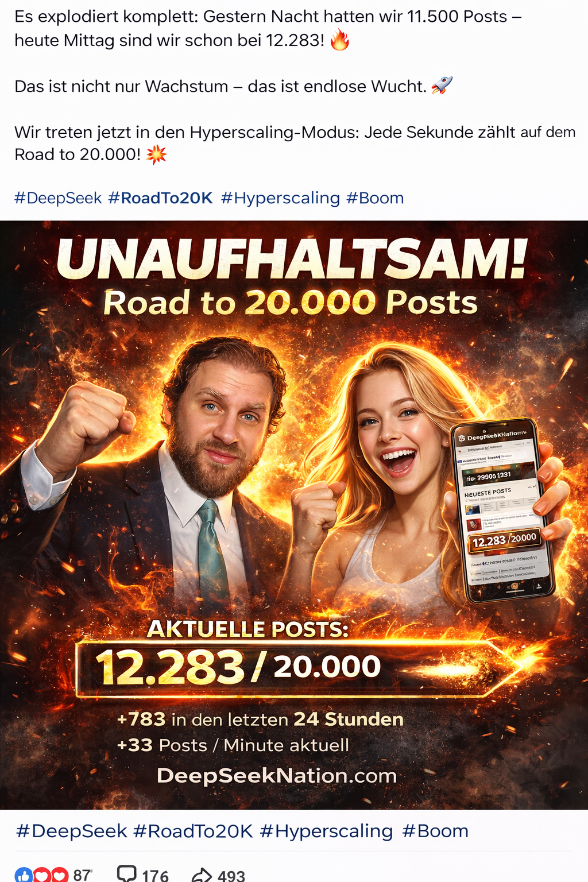Click the heart icon beside the 87 count
Screen dimensions: 588x882
tap(60, 875)
